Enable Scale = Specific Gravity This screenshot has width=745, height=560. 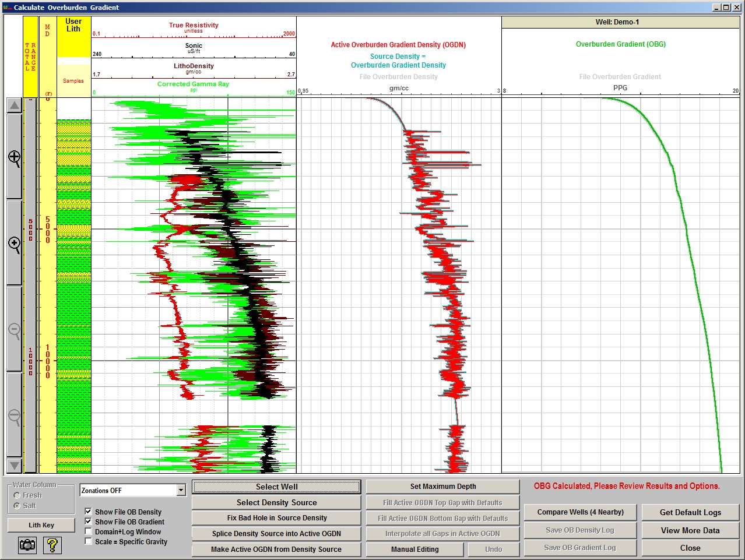89,541
